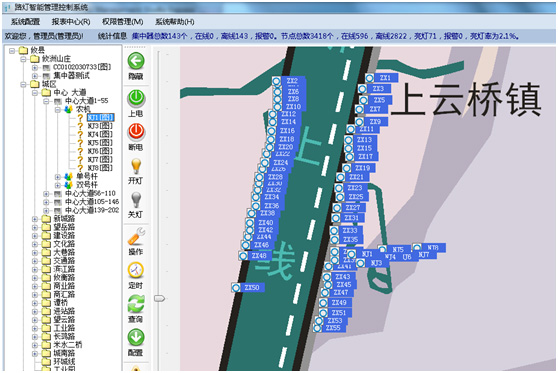Expand the 新城路 folder node
Screen dimensions: 558x373
[x=35, y=219]
